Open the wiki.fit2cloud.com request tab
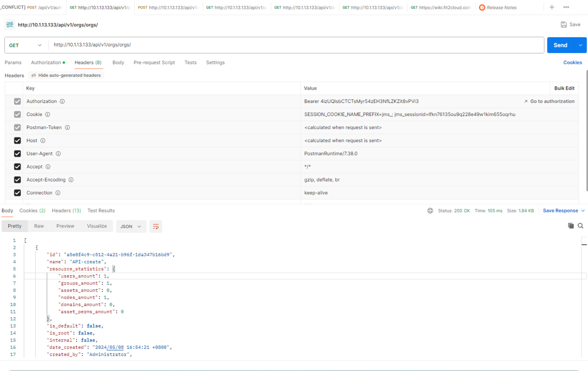The image size is (588, 371). click(x=441, y=7)
